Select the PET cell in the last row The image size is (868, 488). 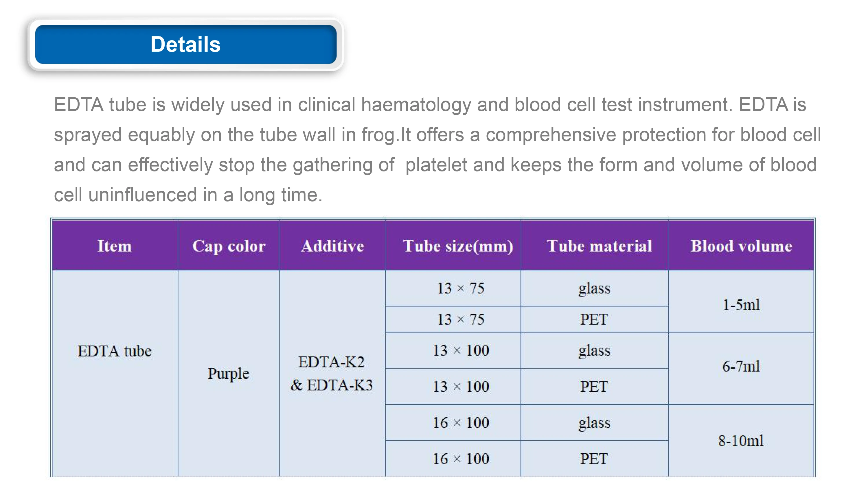[594, 459]
